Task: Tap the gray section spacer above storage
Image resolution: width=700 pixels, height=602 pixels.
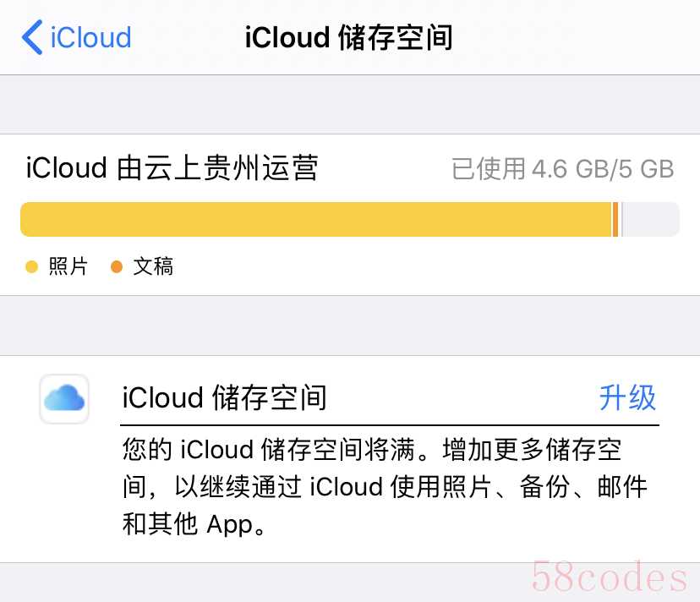Action: tap(350, 105)
